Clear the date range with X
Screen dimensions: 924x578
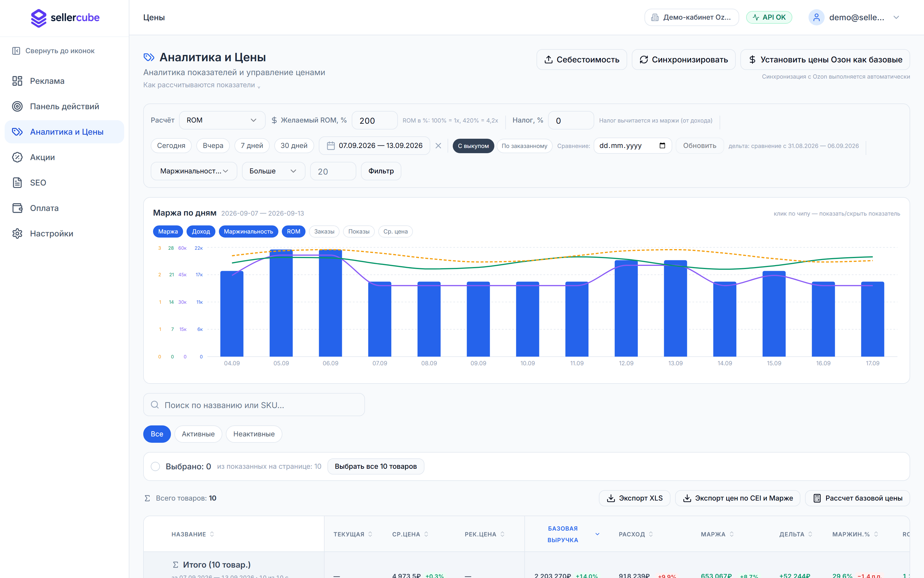[x=438, y=146]
